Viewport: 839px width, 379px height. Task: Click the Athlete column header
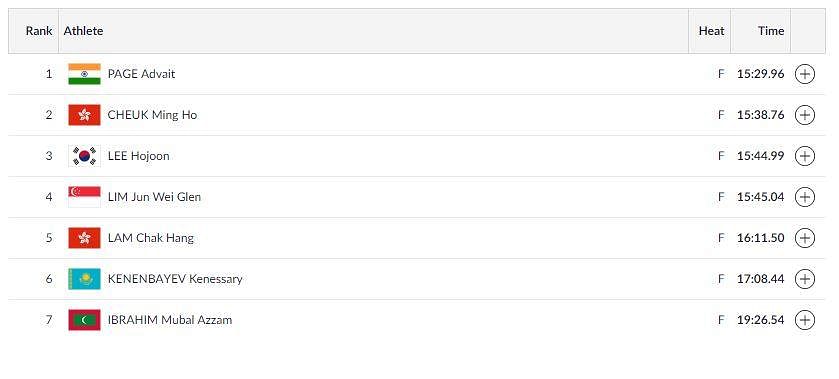pos(83,31)
